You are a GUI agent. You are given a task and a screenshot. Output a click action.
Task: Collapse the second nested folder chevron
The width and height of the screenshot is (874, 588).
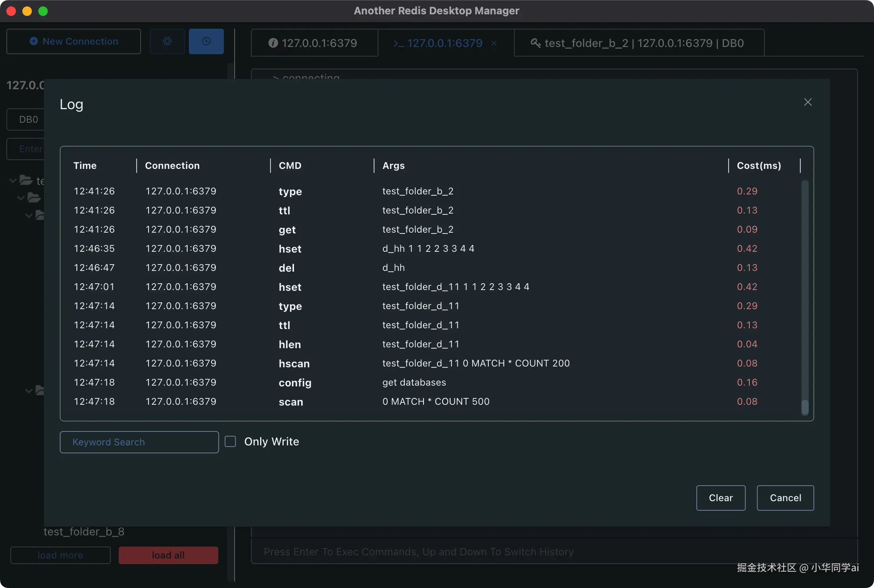pyautogui.click(x=28, y=215)
